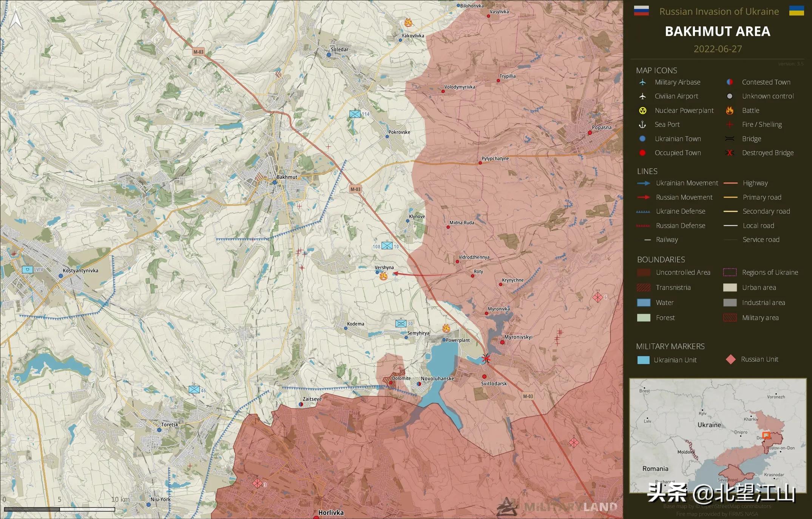Screen dimensions: 812x519
Task: Select the Russian Unit diamond marker icon
Action: click(732, 359)
